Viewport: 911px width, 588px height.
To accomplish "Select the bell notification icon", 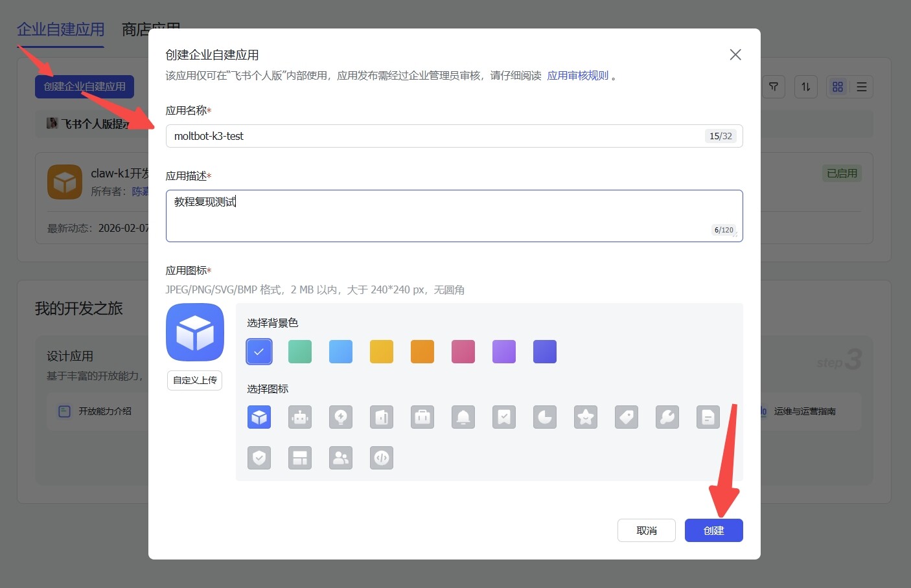I will point(463,417).
